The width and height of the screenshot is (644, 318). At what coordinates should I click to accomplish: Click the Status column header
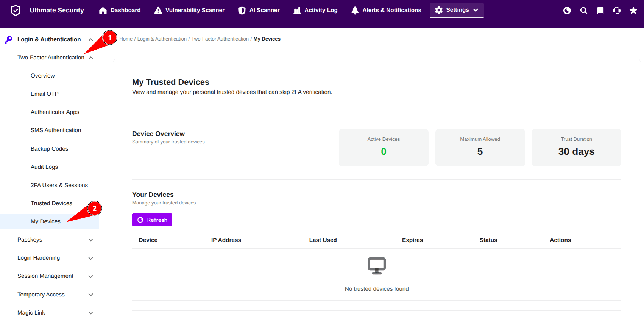[488, 240]
